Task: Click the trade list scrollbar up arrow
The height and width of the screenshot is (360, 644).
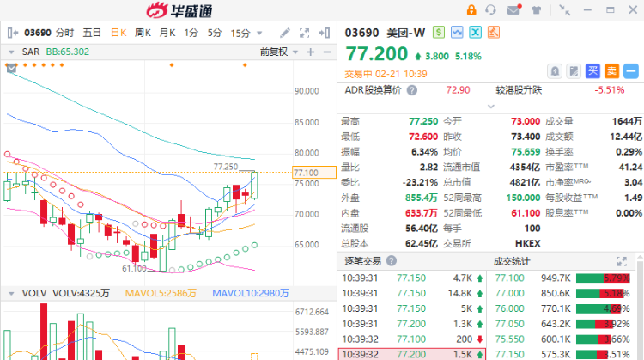Action: [x=640, y=257]
